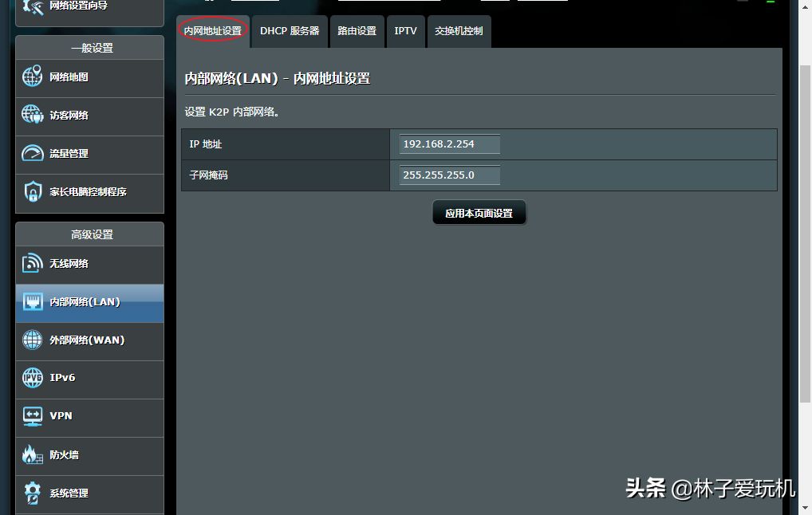Open Guest Network via its sidebar icon
Screen dimensions: 812x515
point(33,115)
